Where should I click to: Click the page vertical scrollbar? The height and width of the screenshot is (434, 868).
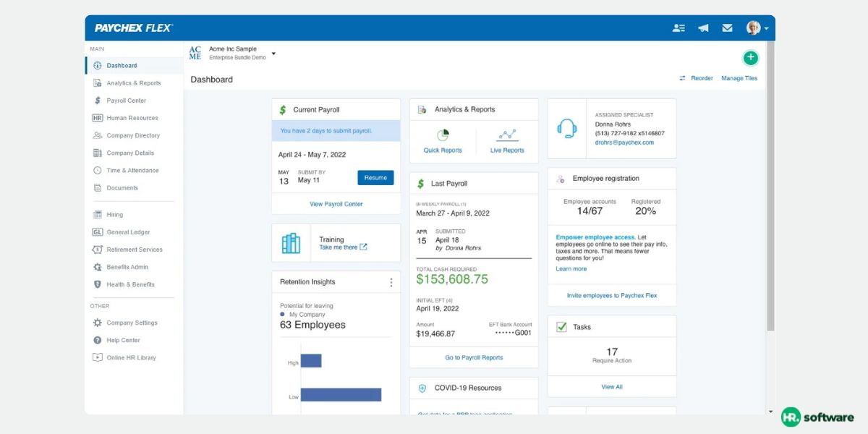tap(770, 184)
